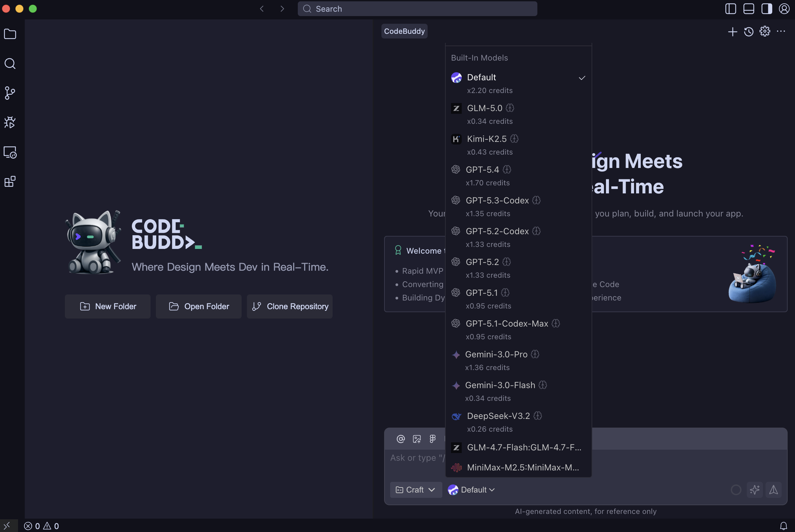The width and height of the screenshot is (795, 532).
Task: Click the Open Folder button
Action: 198,306
